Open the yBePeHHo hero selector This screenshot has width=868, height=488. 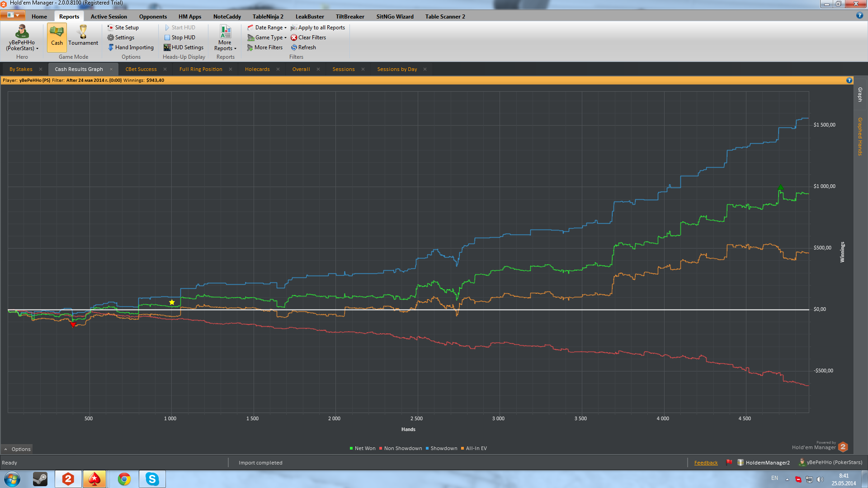click(x=22, y=38)
